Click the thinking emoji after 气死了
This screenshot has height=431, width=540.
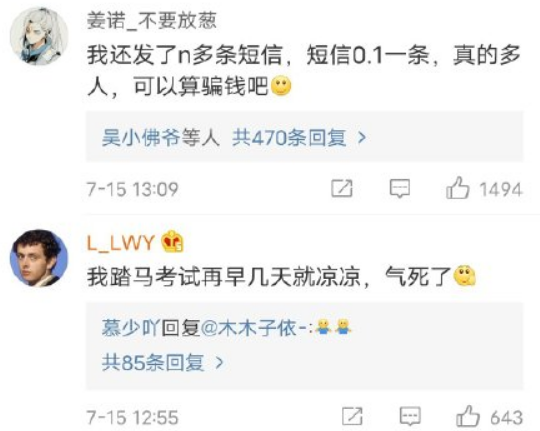465,276
